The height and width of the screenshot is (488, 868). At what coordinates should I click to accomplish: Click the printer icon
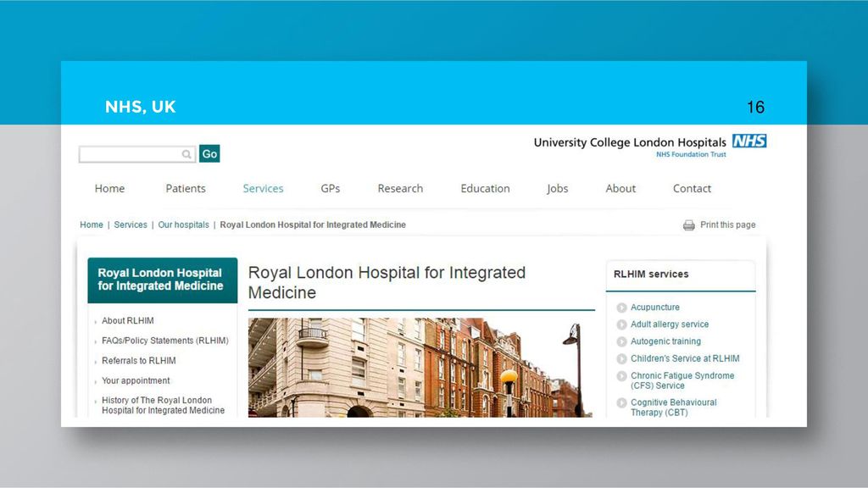[x=688, y=225]
